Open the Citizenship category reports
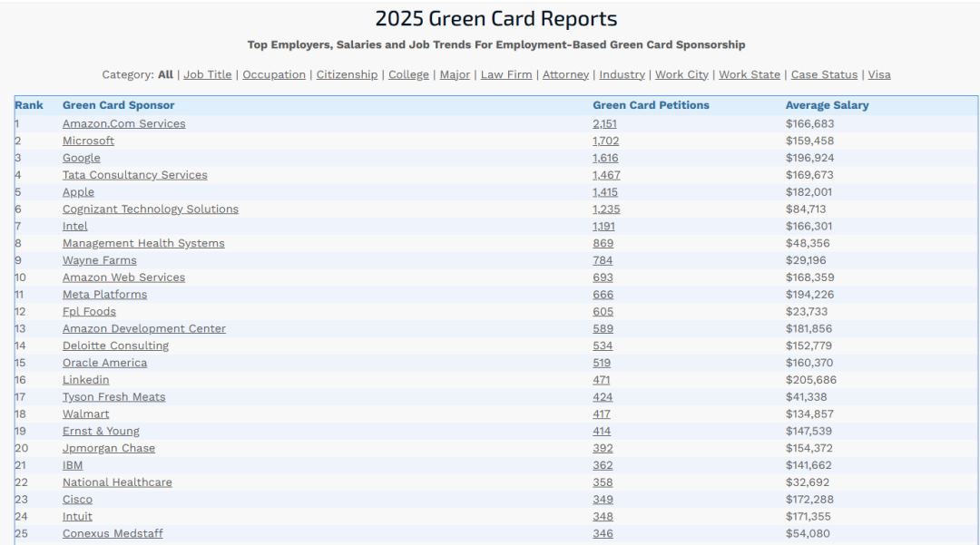The image size is (980, 545). pos(347,74)
